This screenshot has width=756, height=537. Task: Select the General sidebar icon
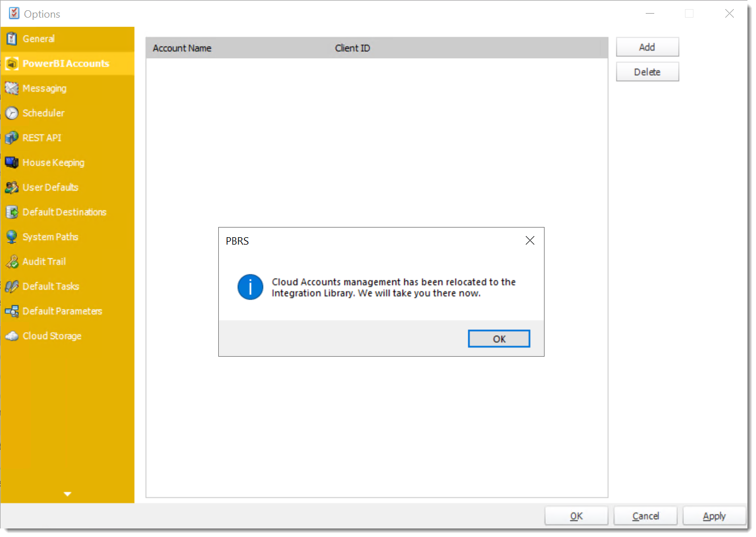[13, 38]
